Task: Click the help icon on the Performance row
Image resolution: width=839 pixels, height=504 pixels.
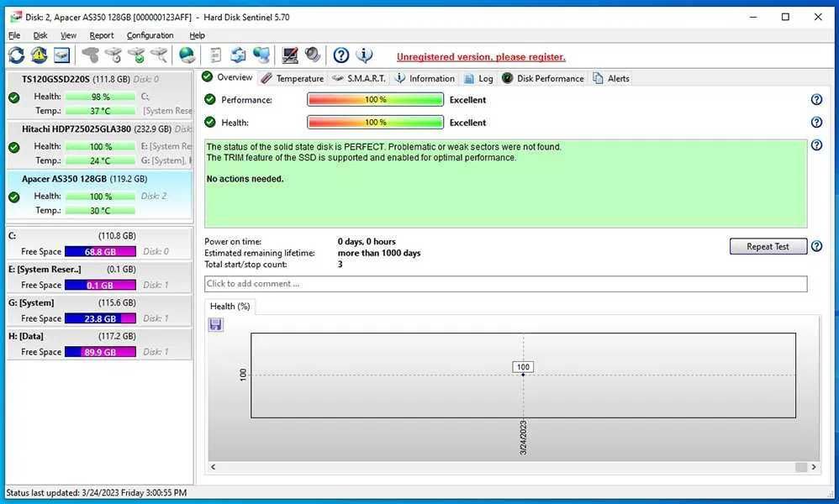Action: point(816,99)
